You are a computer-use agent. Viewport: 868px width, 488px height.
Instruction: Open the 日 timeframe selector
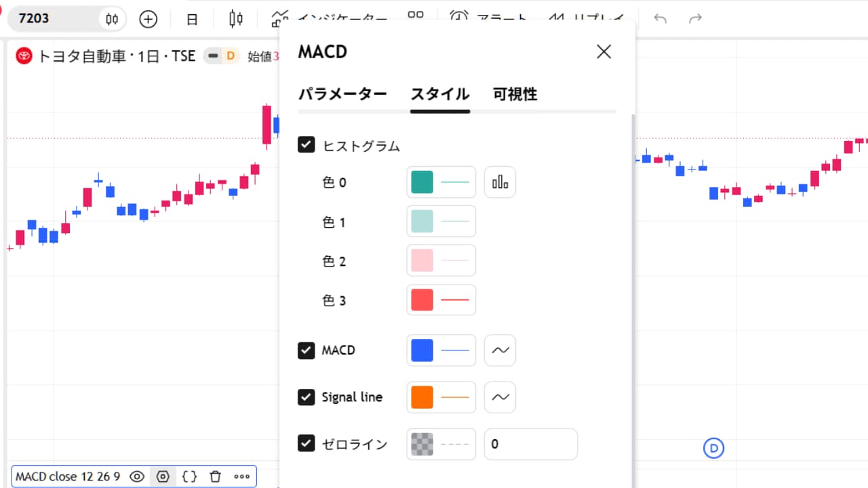tap(192, 19)
